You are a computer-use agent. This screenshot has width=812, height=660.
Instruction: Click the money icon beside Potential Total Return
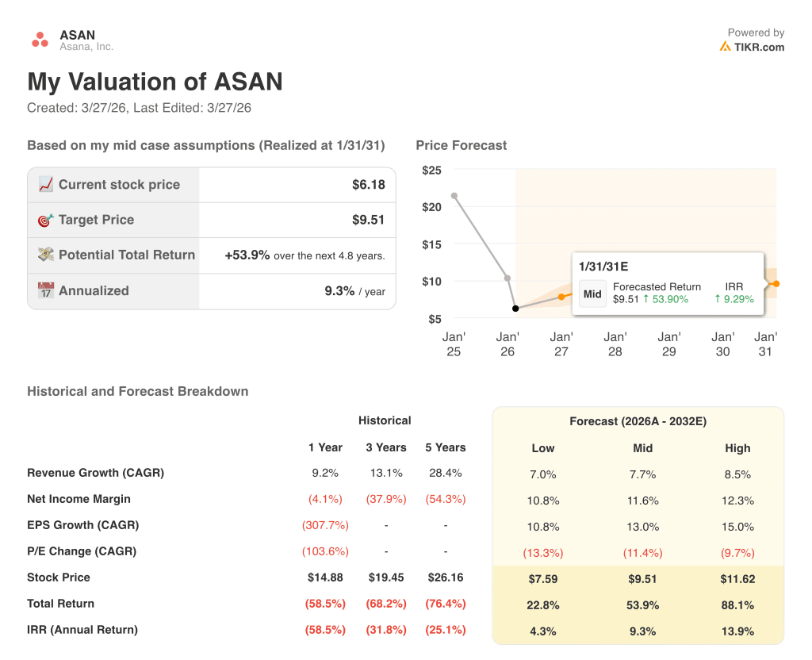pyautogui.click(x=45, y=255)
